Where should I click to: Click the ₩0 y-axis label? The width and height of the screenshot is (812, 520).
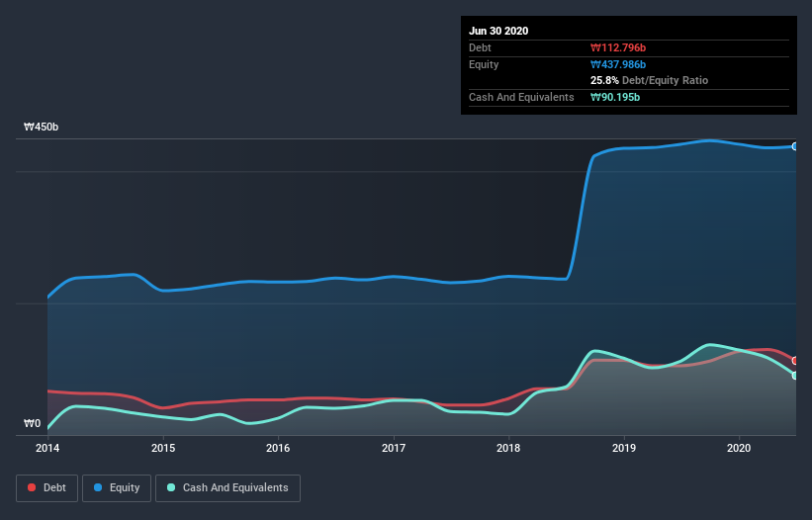click(32, 423)
